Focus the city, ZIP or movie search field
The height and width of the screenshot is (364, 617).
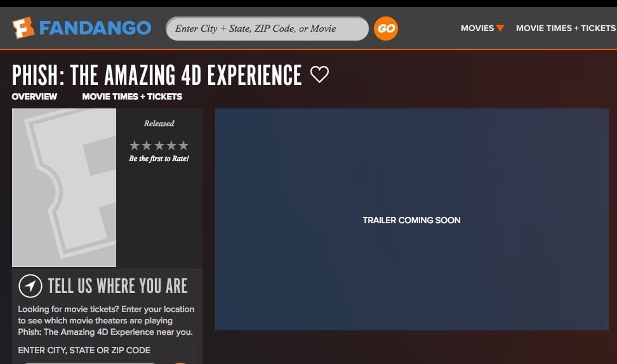267,29
